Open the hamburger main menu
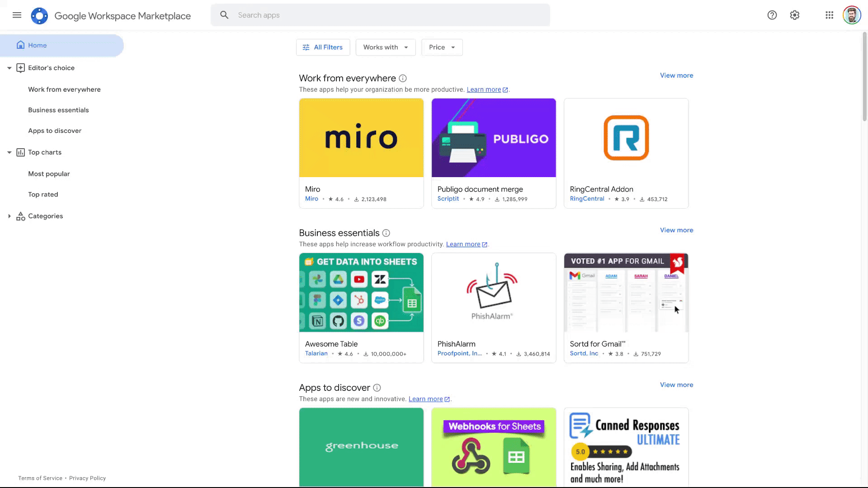This screenshot has height=488, width=868. pyautogui.click(x=17, y=15)
